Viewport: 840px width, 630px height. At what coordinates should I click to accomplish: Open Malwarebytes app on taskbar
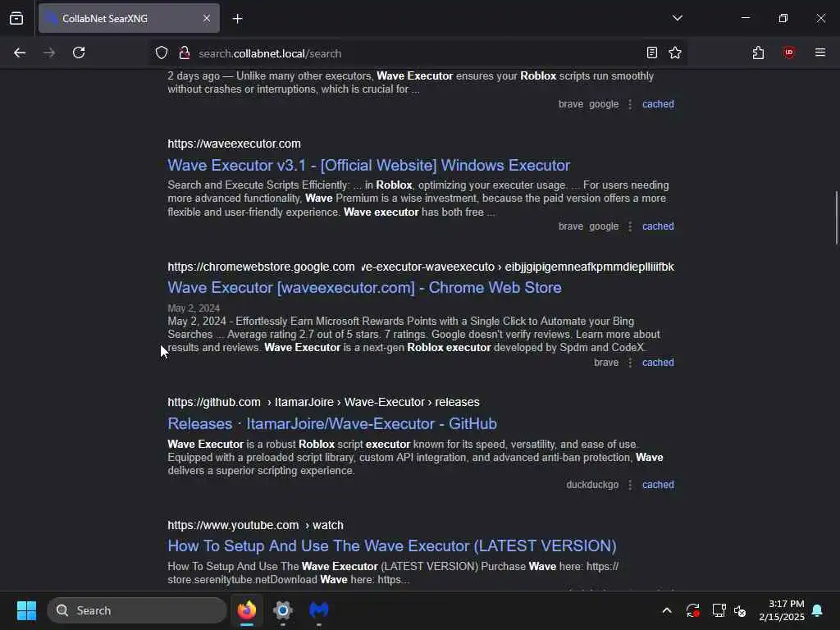click(319, 610)
